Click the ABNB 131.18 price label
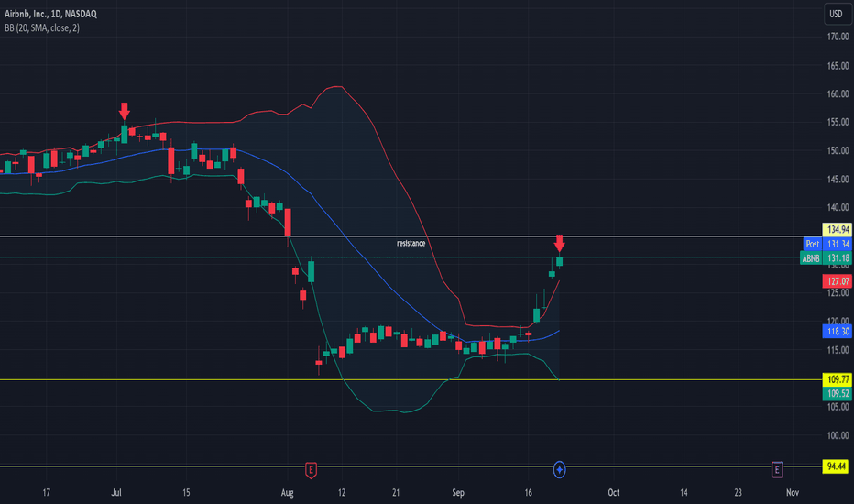This screenshot has width=854, height=504. coord(827,257)
